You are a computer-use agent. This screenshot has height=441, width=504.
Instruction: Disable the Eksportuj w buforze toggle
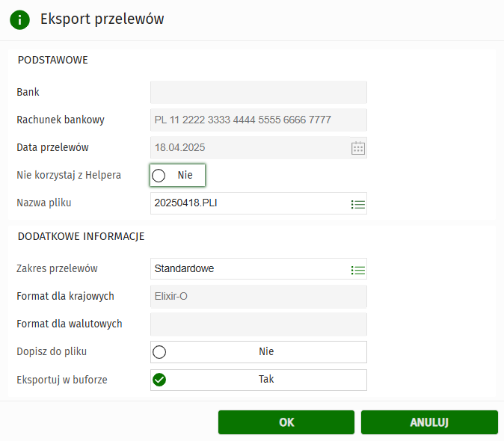tap(258, 380)
